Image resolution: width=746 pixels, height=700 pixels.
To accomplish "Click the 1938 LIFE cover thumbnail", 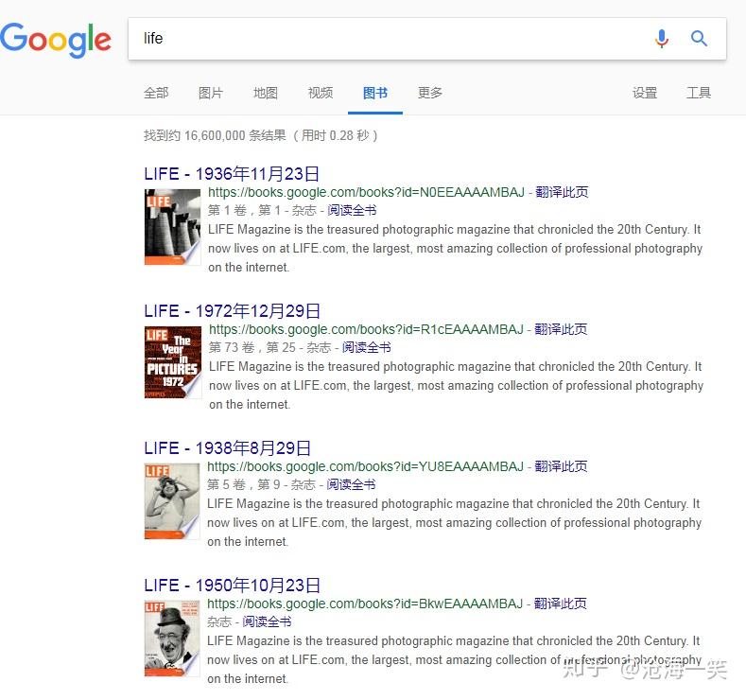I will [172, 501].
